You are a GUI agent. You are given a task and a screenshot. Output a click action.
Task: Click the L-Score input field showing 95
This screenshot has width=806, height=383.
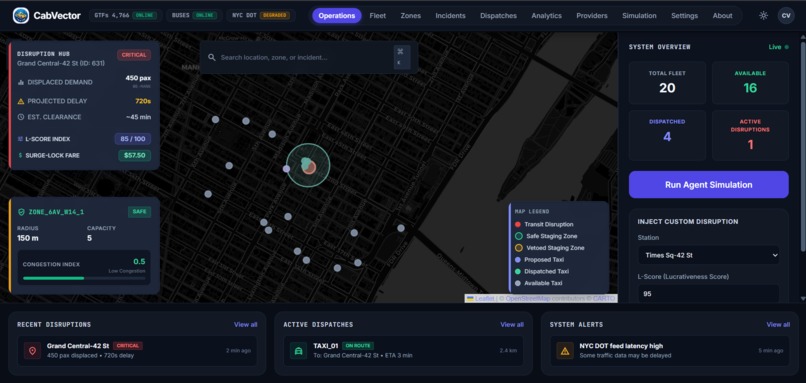pos(709,295)
